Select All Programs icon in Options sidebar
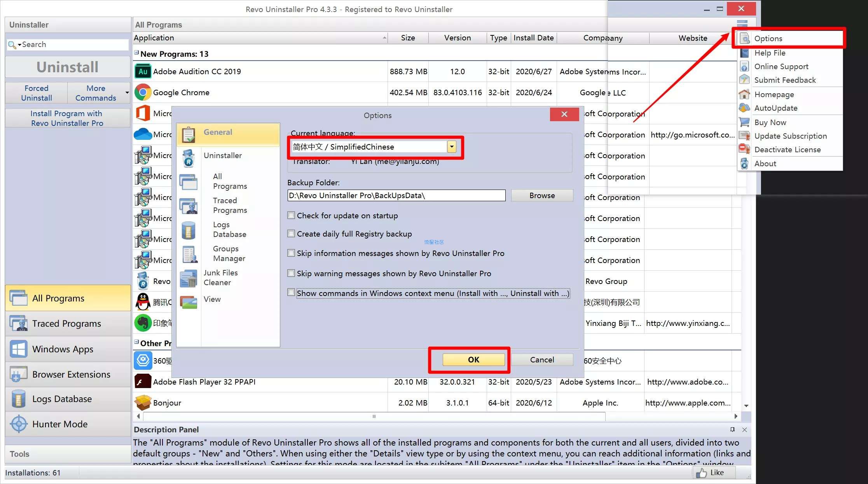This screenshot has height=484, width=868. point(189,182)
